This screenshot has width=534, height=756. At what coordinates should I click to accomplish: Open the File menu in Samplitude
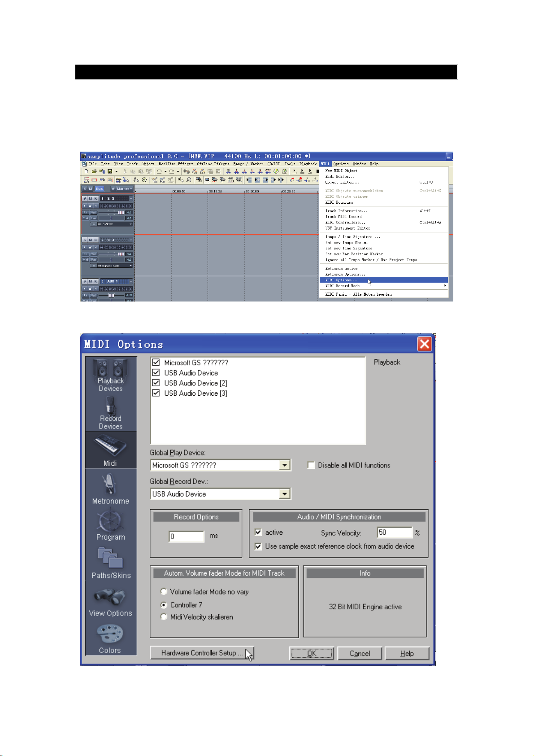92,164
